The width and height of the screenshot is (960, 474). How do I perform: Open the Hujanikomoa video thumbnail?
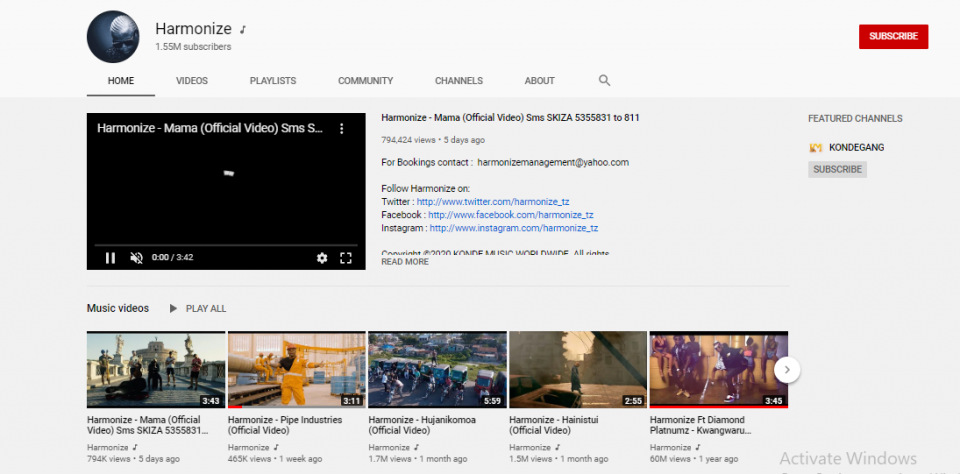(437, 370)
